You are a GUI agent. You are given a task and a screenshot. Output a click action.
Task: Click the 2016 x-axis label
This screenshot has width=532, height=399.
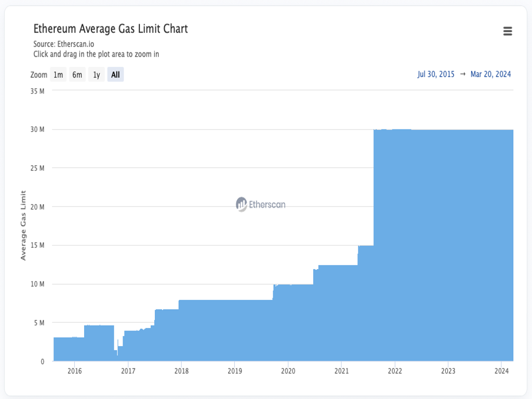tap(74, 371)
